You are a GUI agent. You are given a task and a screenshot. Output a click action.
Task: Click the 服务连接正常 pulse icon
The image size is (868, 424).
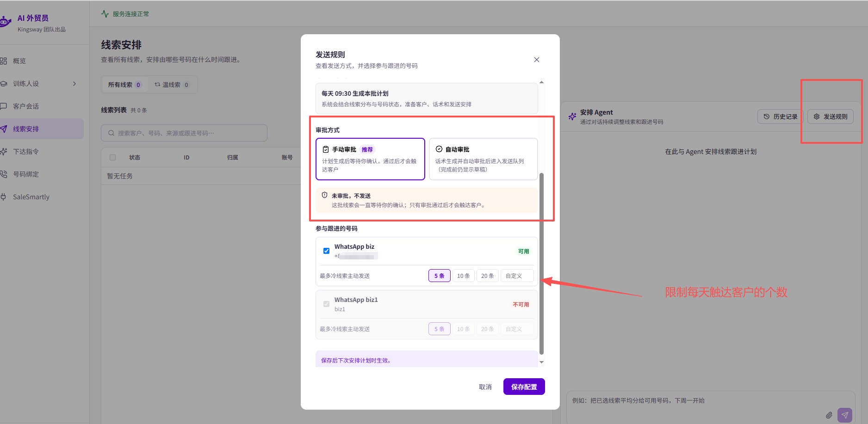(105, 14)
